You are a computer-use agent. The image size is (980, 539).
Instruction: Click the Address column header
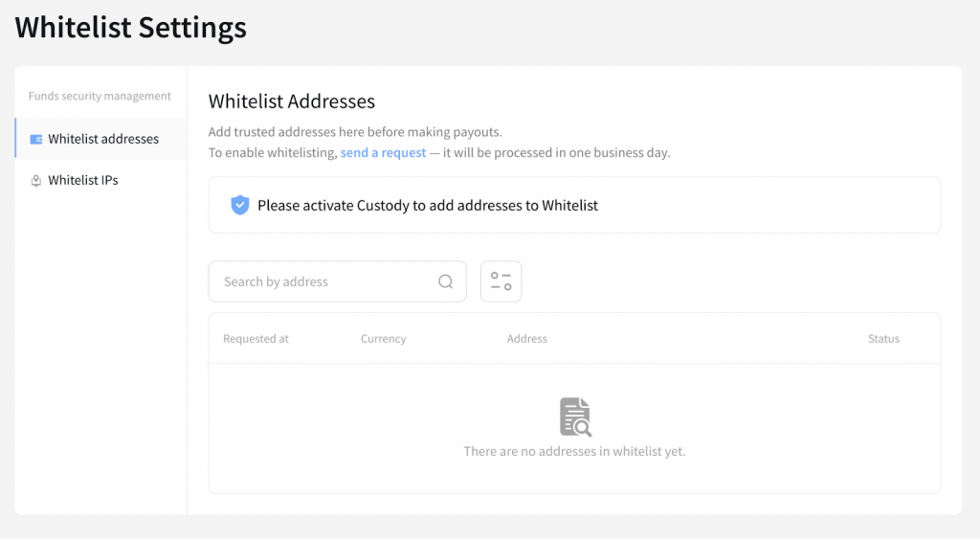tap(527, 339)
